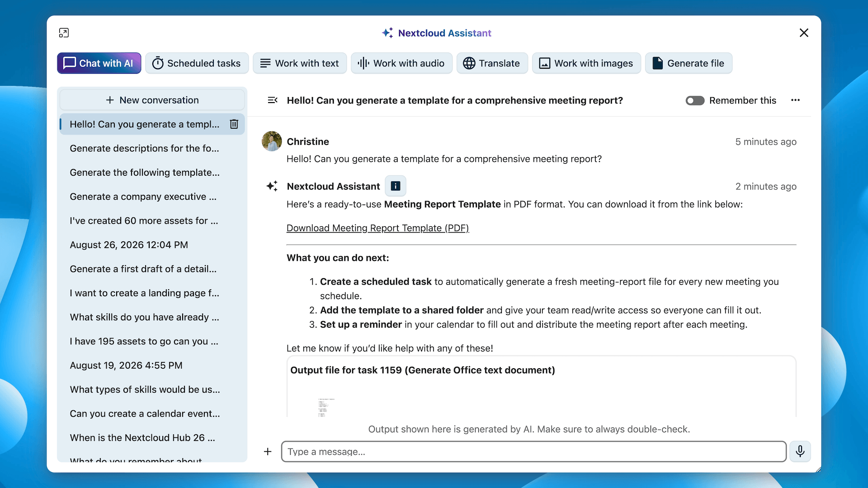Click the plus attach icon beside message box
The image size is (868, 488).
268,451
